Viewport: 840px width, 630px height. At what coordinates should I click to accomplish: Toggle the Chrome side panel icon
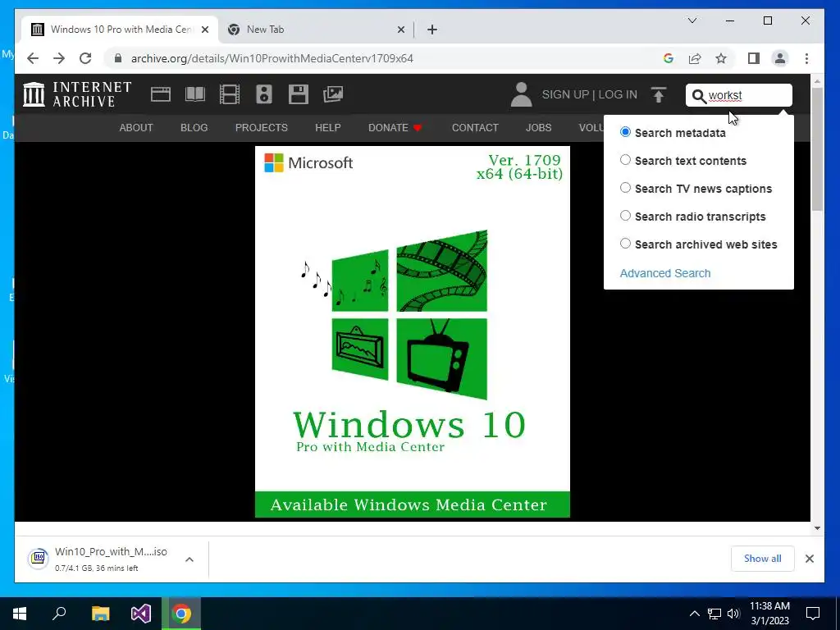pos(754,58)
